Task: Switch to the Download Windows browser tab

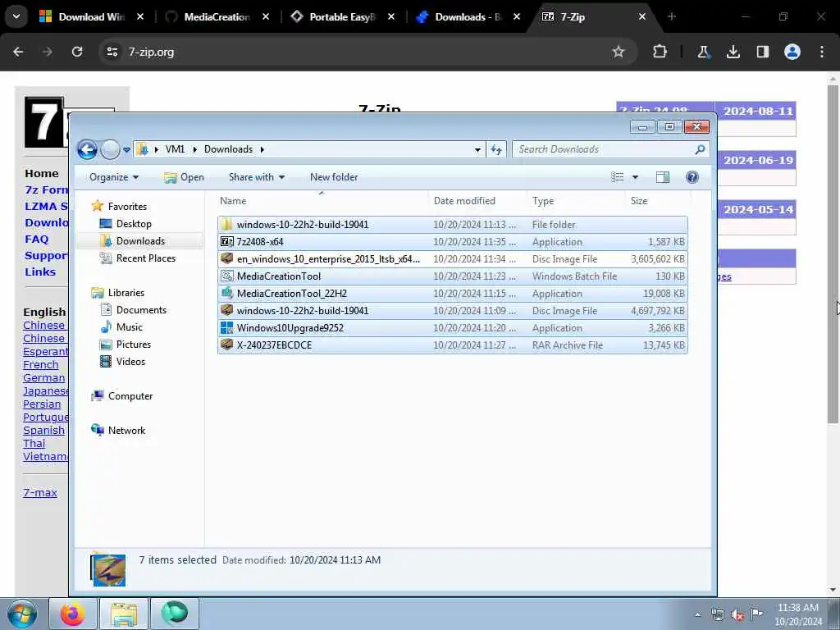Action: [x=92, y=17]
